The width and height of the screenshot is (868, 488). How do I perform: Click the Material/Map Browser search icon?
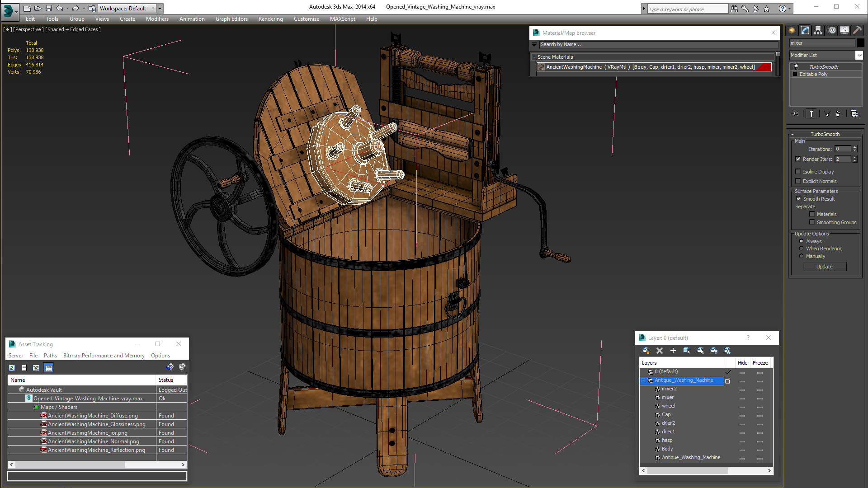click(x=534, y=44)
